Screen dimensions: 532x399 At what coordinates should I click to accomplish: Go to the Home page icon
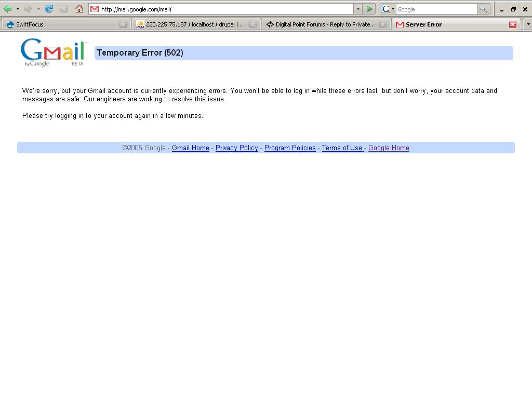[x=79, y=9]
